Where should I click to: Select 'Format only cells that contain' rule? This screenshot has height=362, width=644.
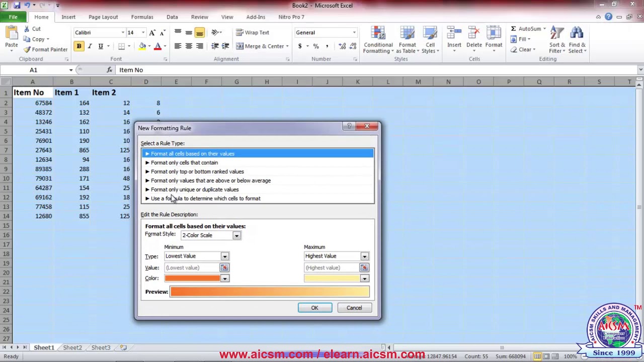point(258,162)
